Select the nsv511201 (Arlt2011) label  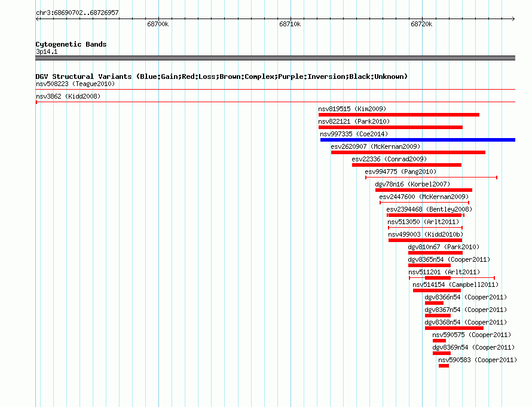tap(444, 272)
